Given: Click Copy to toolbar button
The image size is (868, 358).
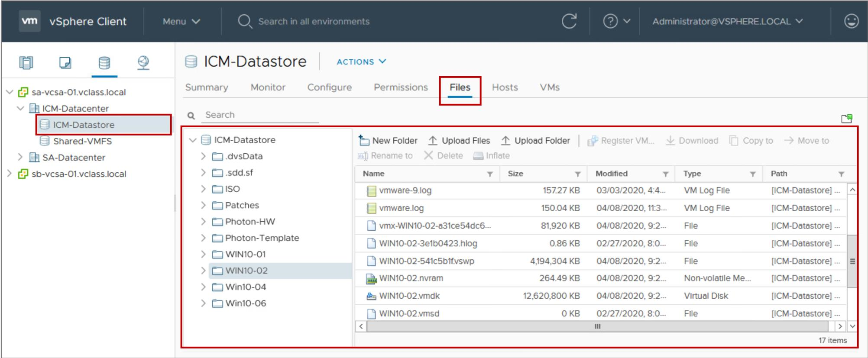Looking at the screenshot, I should pos(751,141).
